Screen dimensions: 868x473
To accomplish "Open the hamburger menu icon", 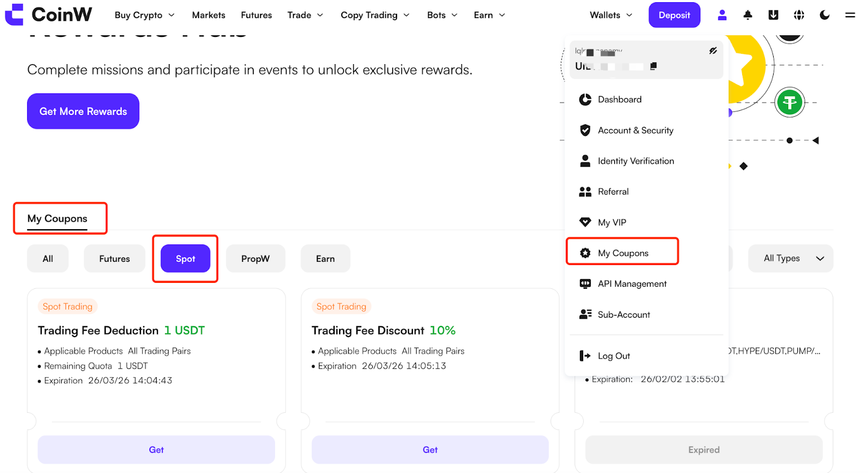I will tap(850, 15).
